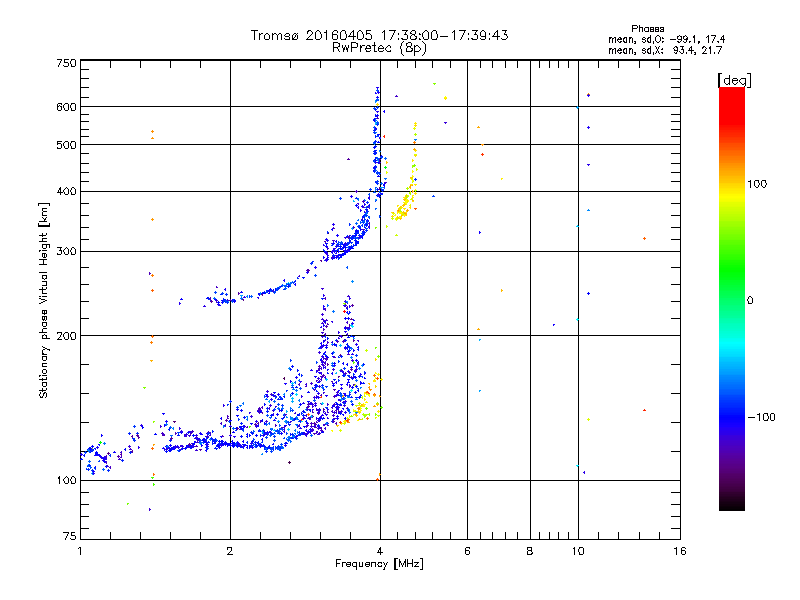
Task: Click the 'Frequency [MHz]' axis label
Action: point(379,564)
